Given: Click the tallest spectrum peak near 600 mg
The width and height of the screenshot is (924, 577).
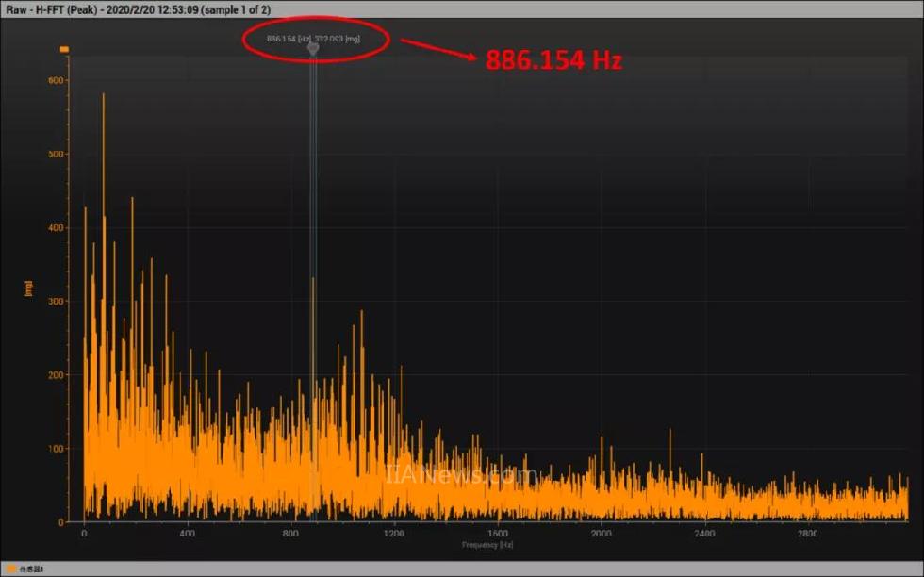Looking at the screenshot, I should pos(104,94).
